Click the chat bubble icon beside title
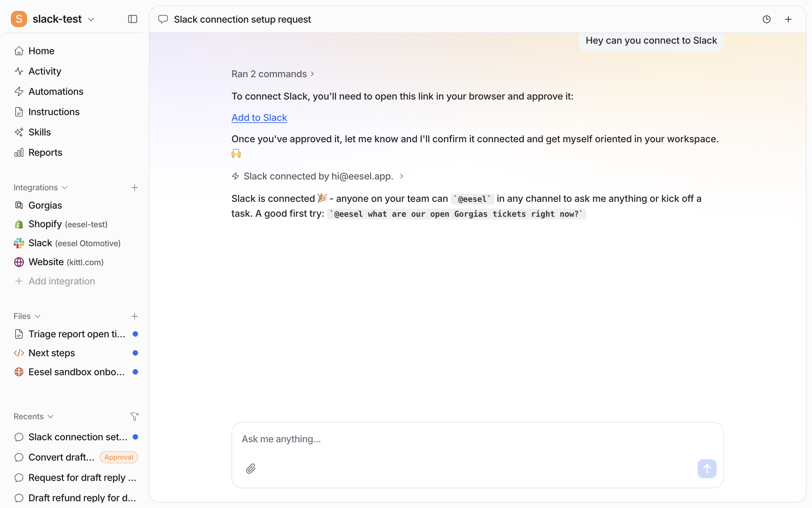Viewport: 812px width, 508px height. [x=163, y=19]
